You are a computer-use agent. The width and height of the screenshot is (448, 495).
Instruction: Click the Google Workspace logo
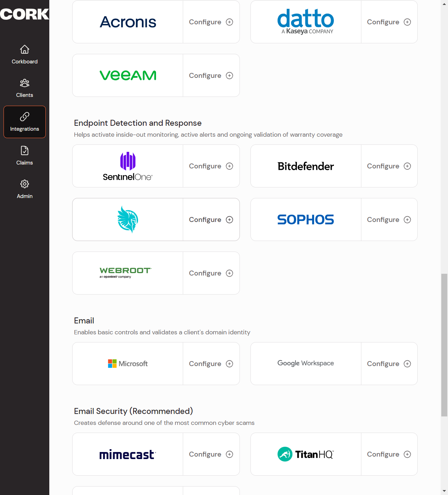[306, 363]
